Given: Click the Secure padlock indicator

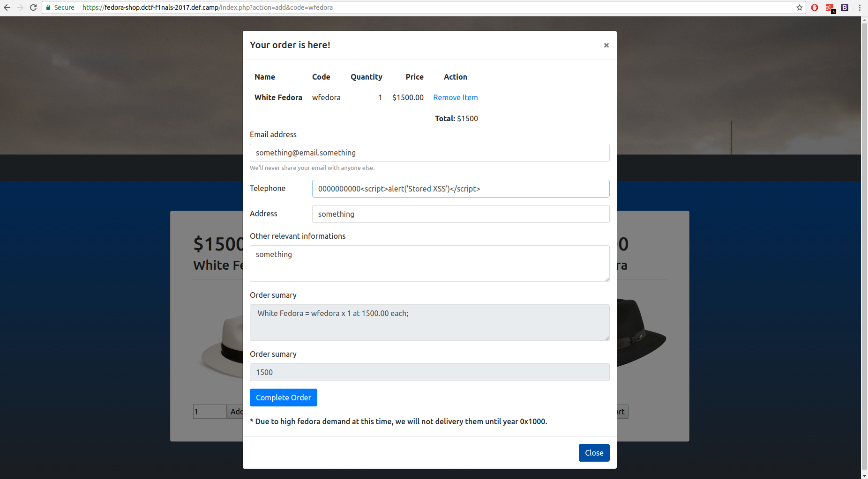Looking at the screenshot, I should tap(60, 7).
